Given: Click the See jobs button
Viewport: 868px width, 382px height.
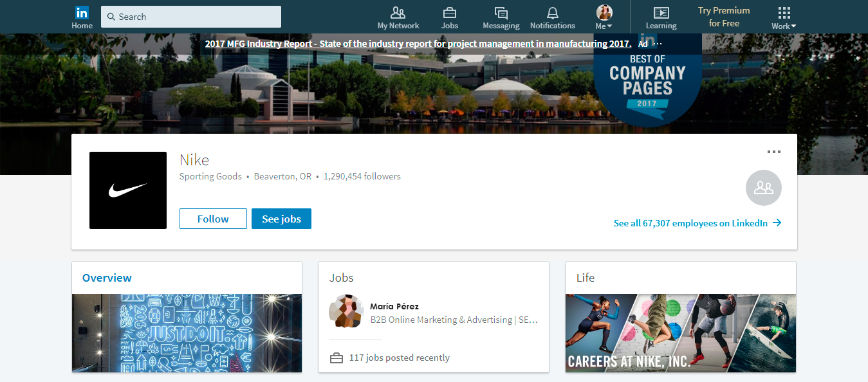Looking at the screenshot, I should coord(281,218).
